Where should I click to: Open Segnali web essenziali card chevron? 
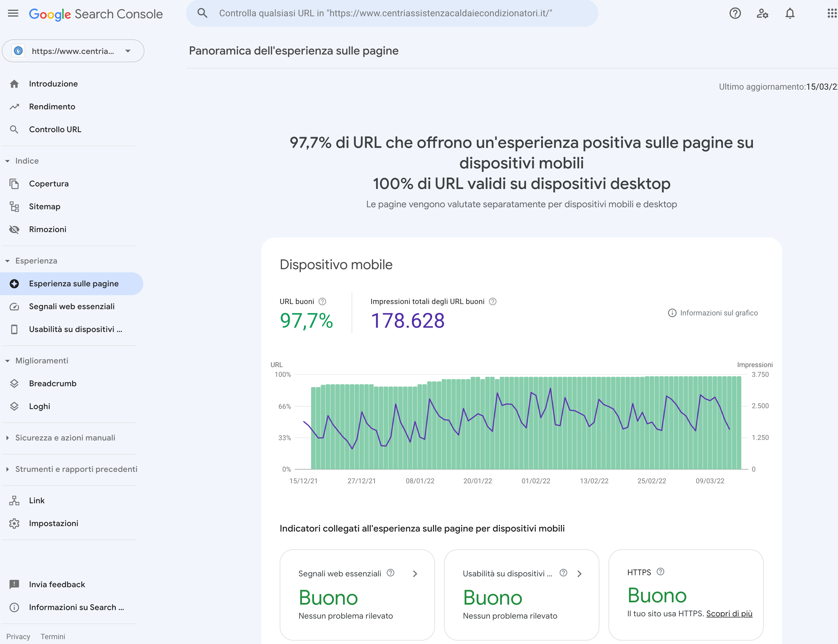point(415,574)
